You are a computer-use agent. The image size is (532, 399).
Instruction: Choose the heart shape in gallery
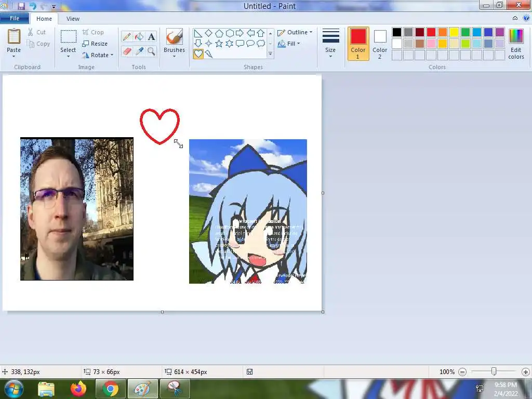click(x=198, y=54)
